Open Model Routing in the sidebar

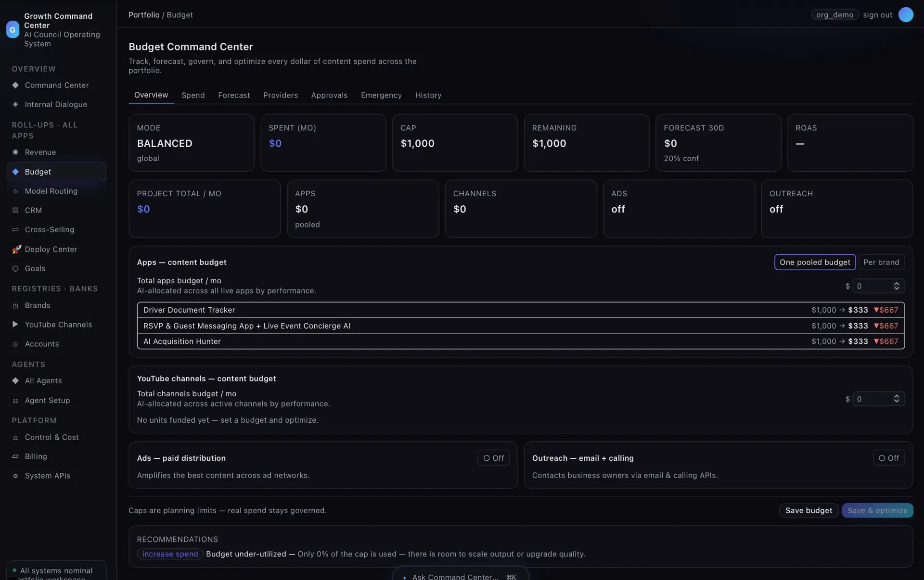(x=57, y=191)
